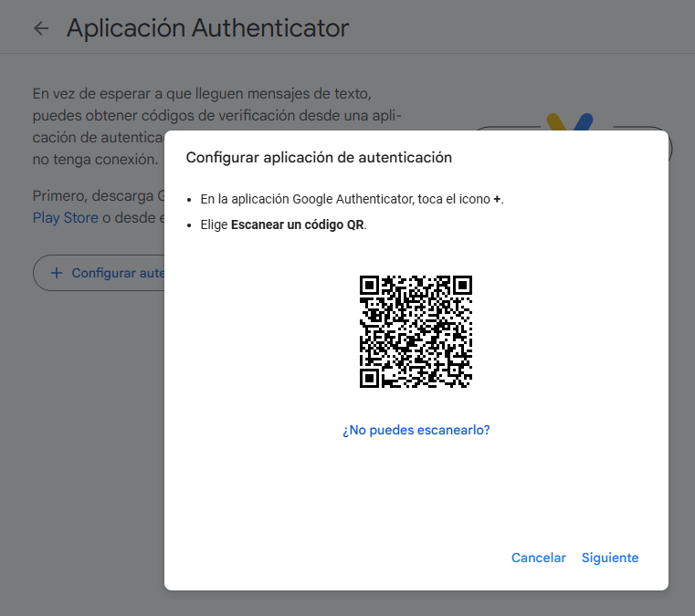Open the ¿No puedes escanearlo? link
695x616 pixels.
coord(416,430)
